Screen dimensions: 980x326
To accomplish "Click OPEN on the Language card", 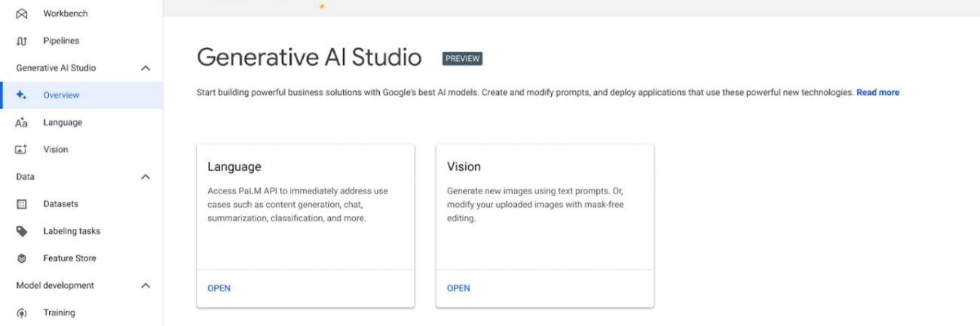I will (219, 288).
